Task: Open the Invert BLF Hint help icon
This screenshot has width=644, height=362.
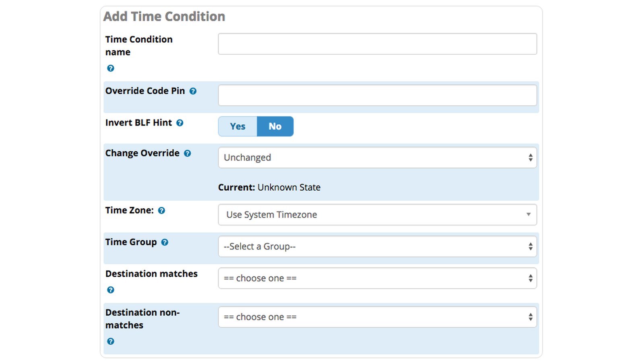Action: point(180,123)
